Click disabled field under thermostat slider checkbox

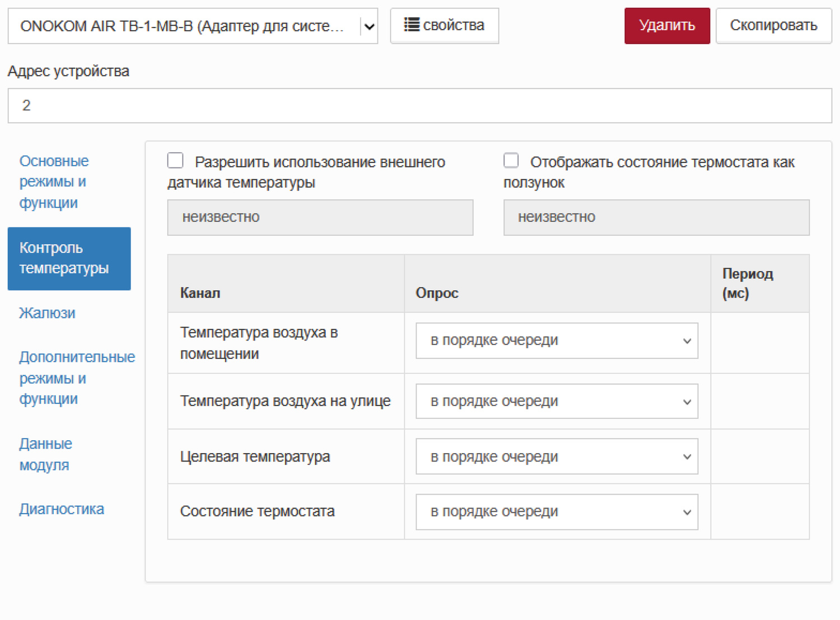(x=656, y=217)
